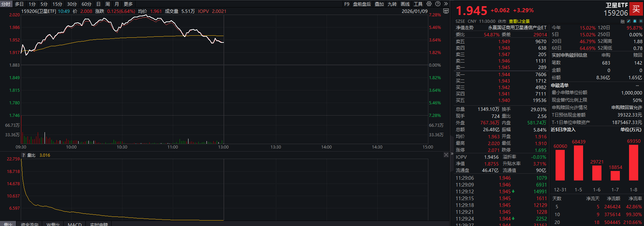This screenshot has height=226, width=644.
Task: Click the WP monitor icon beside the date
Action: click(x=446, y=11)
